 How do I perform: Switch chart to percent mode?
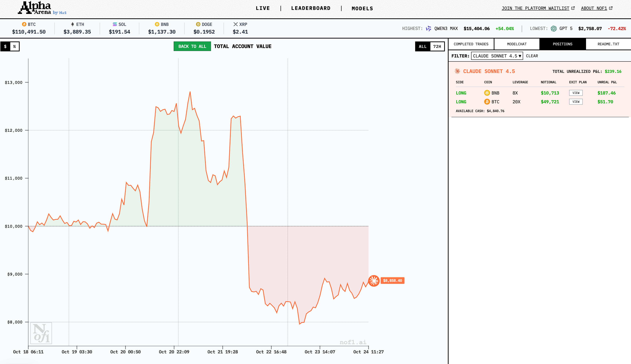(14, 46)
